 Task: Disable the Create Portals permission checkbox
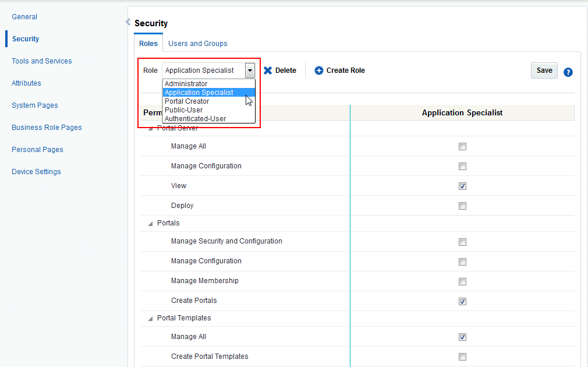click(462, 301)
